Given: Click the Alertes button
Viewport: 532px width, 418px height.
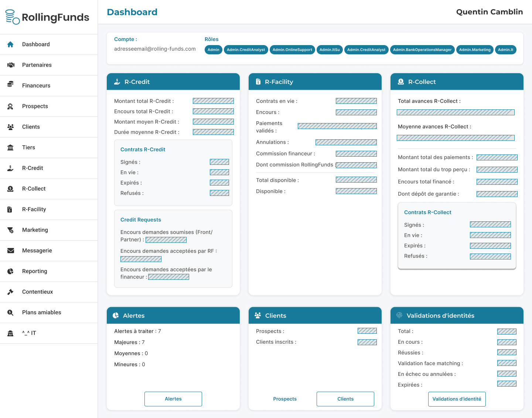Looking at the screenshot, I should [x=173, y=399].
